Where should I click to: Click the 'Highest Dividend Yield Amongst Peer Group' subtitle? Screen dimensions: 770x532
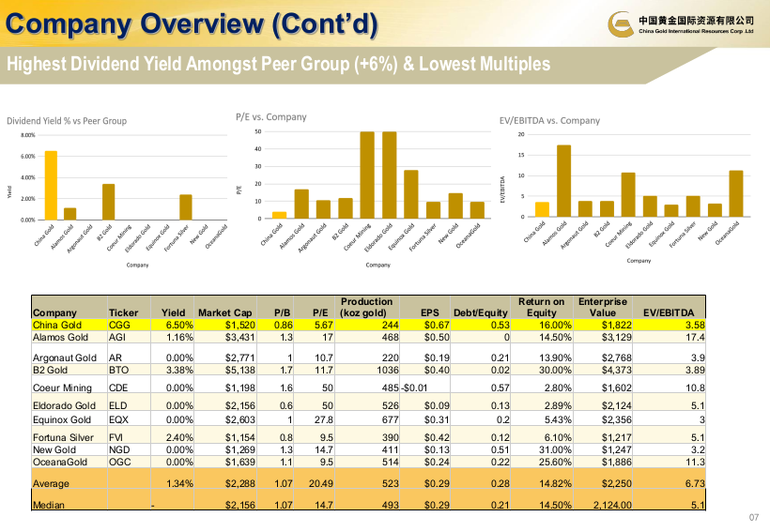pyautogui.click(x=278, y=64)
